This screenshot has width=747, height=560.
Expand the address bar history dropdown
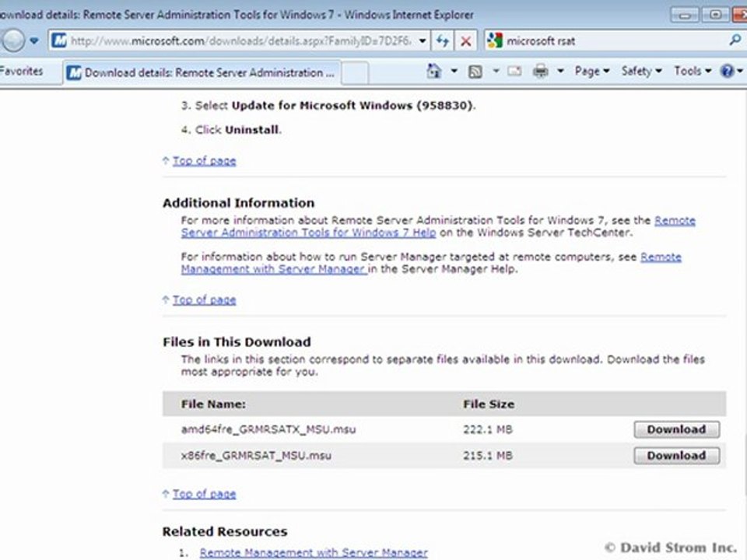click(423, 41)
